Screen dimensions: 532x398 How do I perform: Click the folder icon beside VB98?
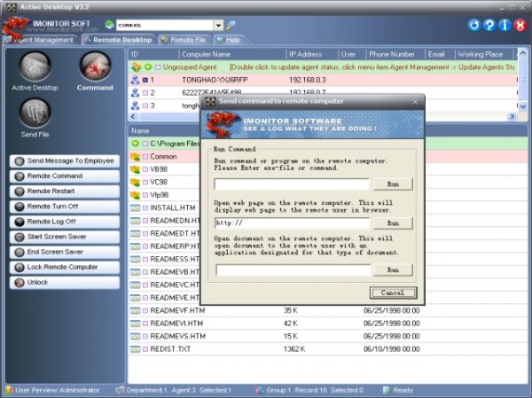click(x=135, y=169)
